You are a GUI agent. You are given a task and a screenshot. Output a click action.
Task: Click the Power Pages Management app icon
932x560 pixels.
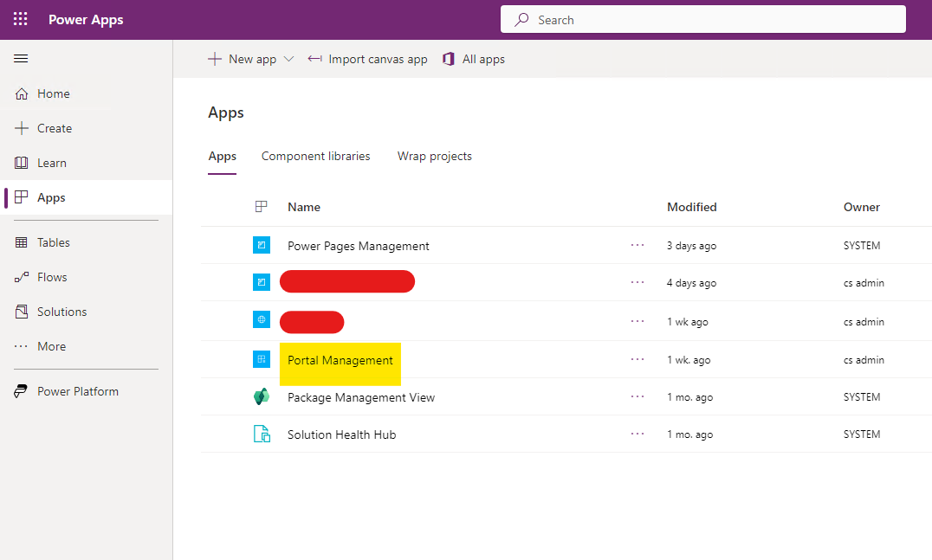[x=262, y=245]
